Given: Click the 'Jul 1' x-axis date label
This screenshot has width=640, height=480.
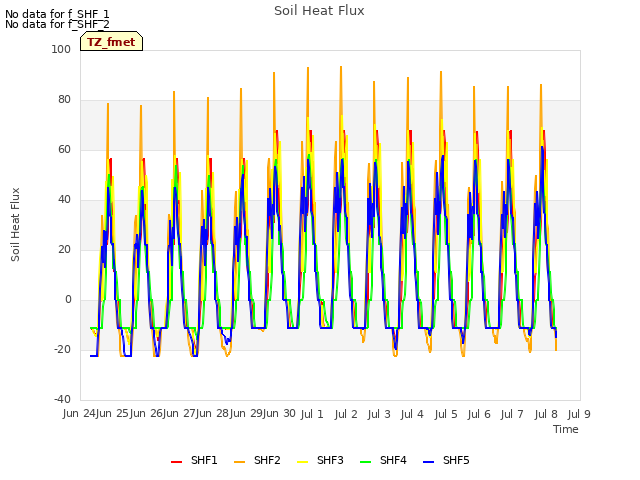Looking at the screenshot, I should [x=312, y=414].
